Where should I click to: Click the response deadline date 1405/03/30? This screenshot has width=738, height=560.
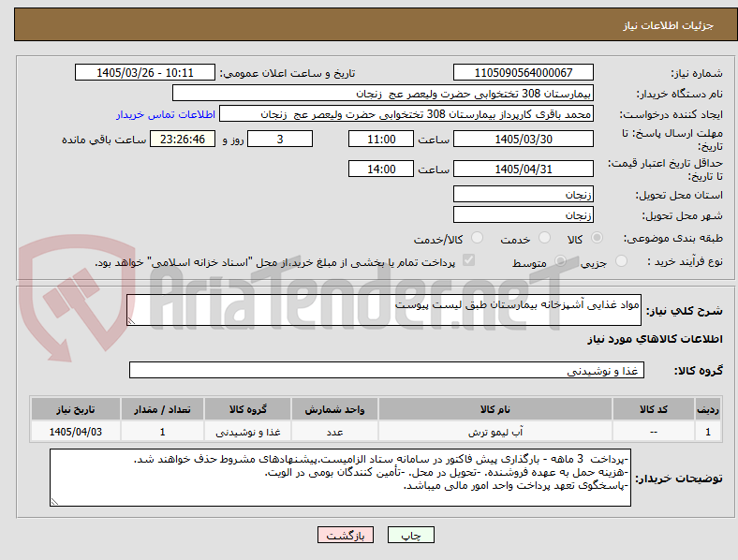click(x=524, y=140)
